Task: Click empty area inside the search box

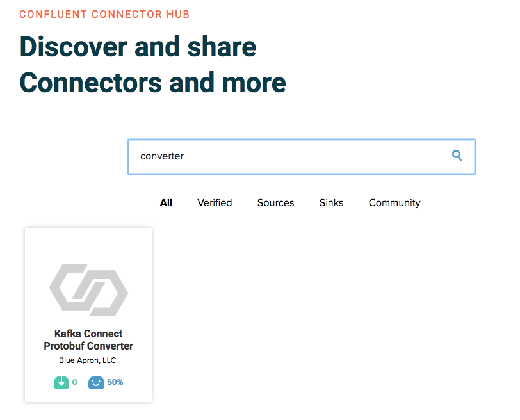Action: (x=315, y=157)
